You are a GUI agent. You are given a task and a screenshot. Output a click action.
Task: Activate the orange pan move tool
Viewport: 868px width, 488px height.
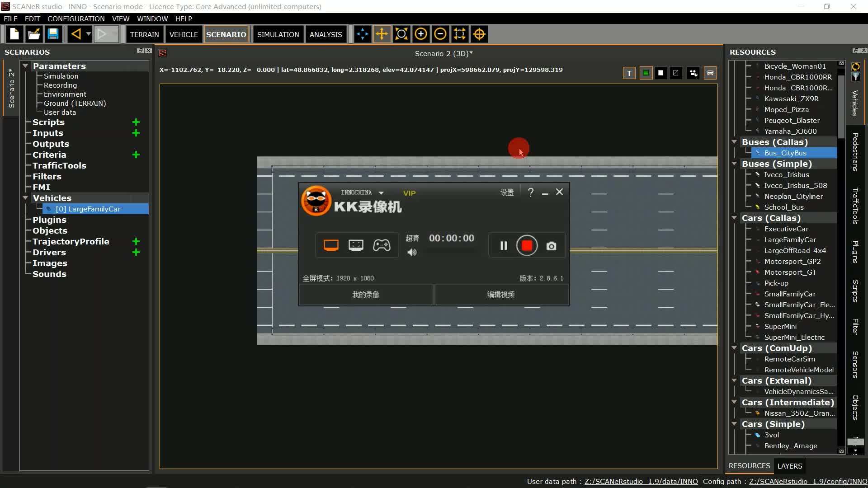click(382, 34)
